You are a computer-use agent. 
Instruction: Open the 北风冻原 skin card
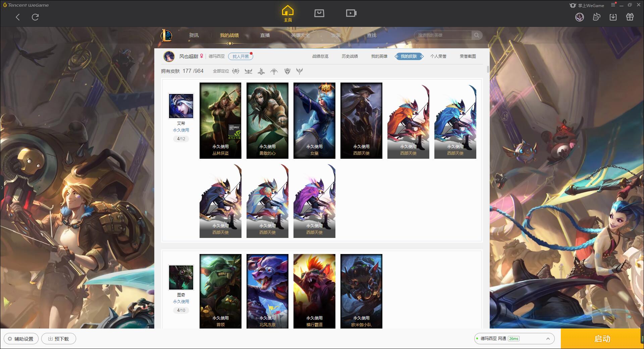click(267, 291)
